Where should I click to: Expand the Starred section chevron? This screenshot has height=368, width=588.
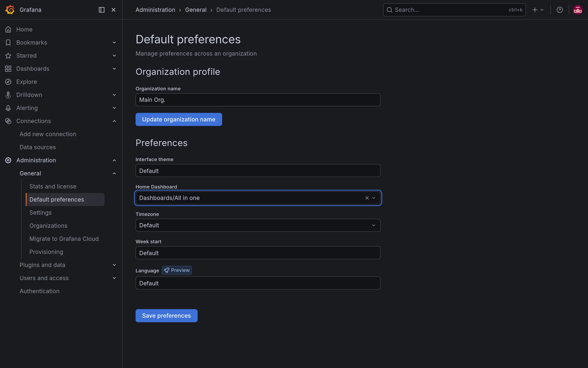114,56
